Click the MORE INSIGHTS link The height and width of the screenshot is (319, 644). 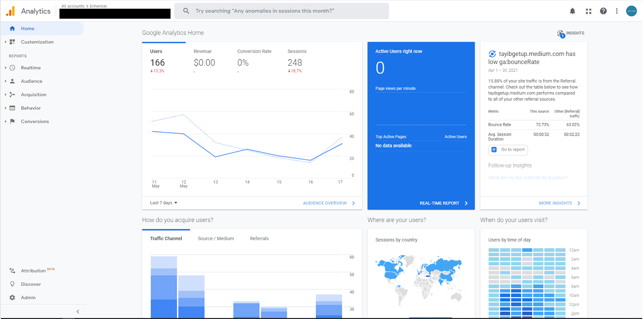pyautogui.click(x=555, y=203)
